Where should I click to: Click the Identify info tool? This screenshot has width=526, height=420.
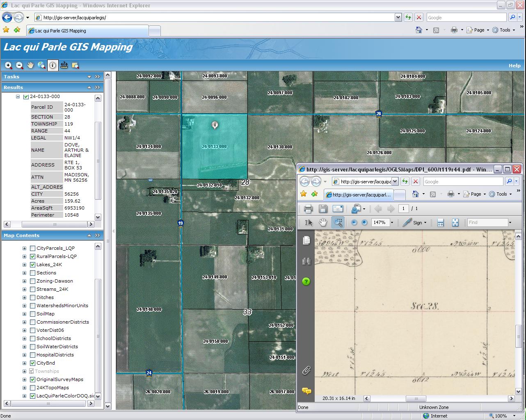(53, 65)
